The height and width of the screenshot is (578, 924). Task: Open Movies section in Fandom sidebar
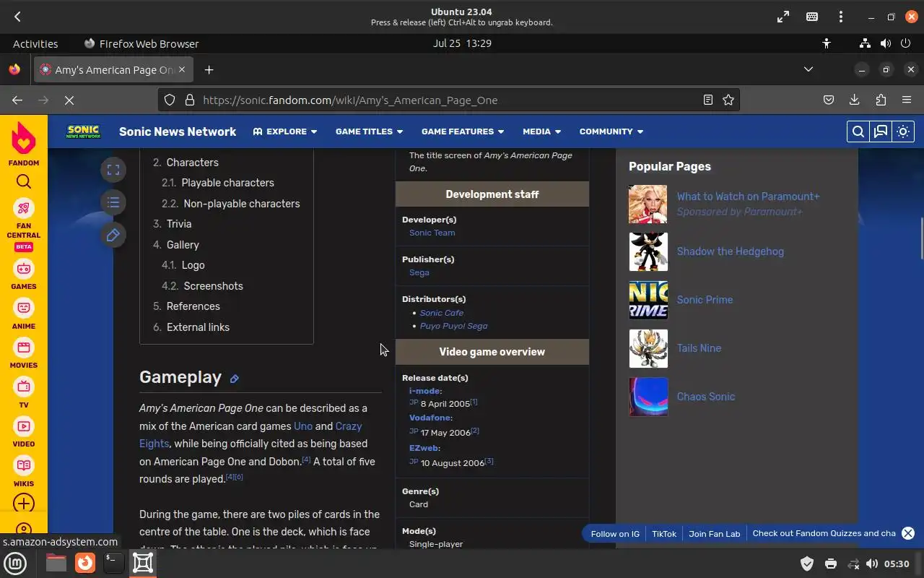[x=24, y=348]
